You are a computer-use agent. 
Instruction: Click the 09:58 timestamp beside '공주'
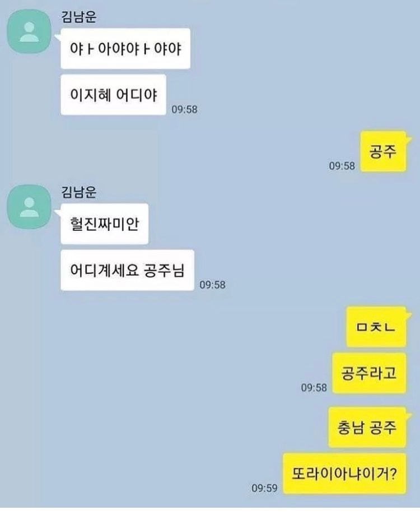coord(342,165)
